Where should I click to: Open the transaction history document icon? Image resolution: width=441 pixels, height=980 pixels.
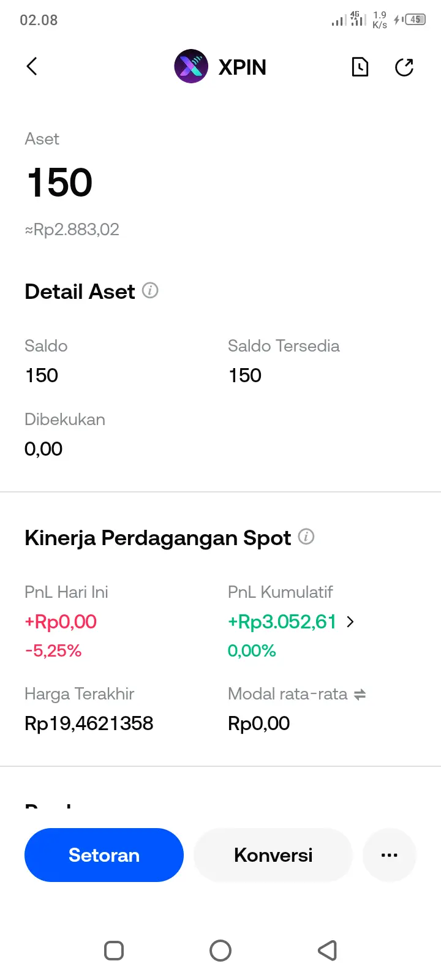(360, 67)
